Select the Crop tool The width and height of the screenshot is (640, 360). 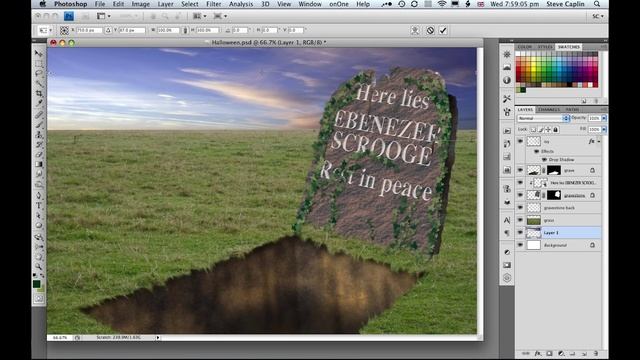39,93
